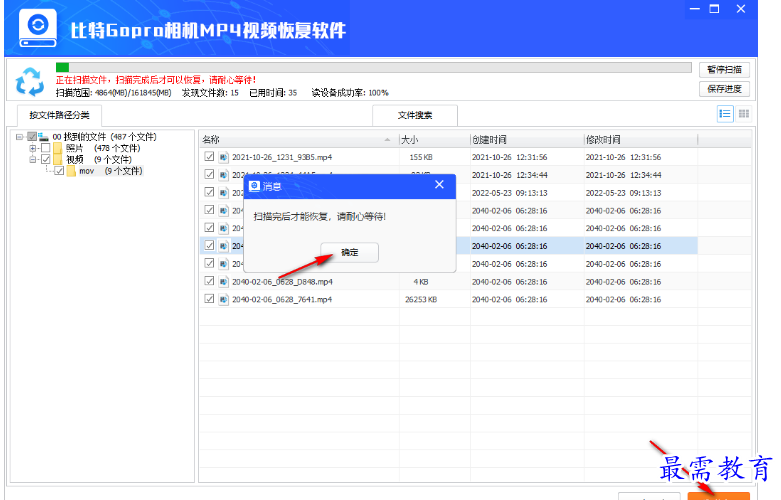
Task: Uncheck the mov folder checkbox
Action: click(x=59, y=171)
